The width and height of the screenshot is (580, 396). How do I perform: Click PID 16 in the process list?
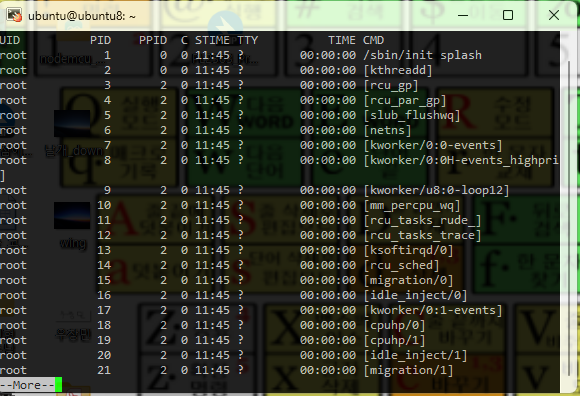[x=104, y=295]
